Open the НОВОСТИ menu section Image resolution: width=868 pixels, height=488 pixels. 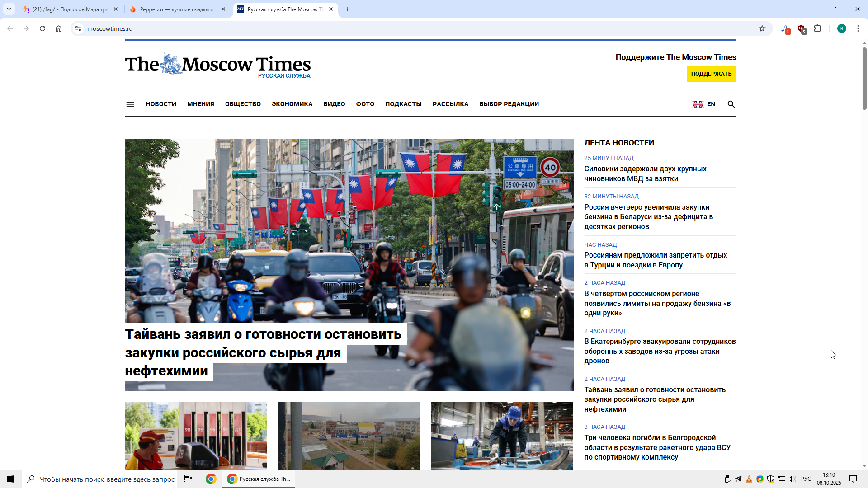160,104
